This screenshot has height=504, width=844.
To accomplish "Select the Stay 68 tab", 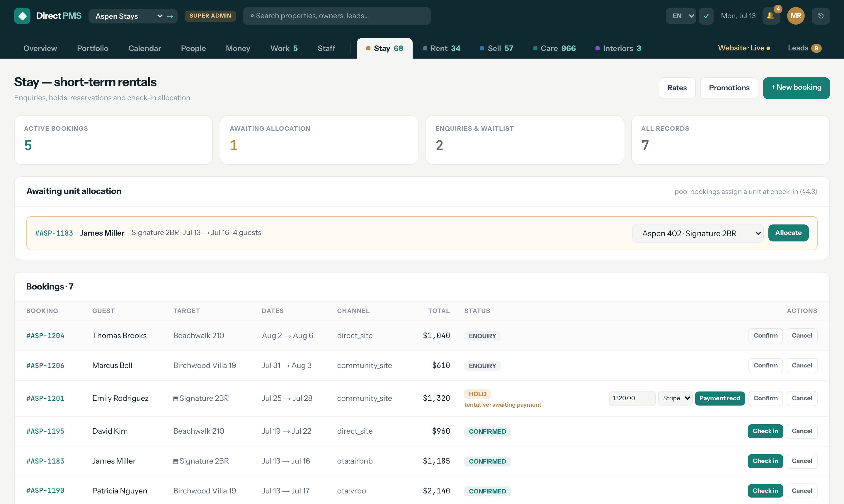I will tap(384, 48).
